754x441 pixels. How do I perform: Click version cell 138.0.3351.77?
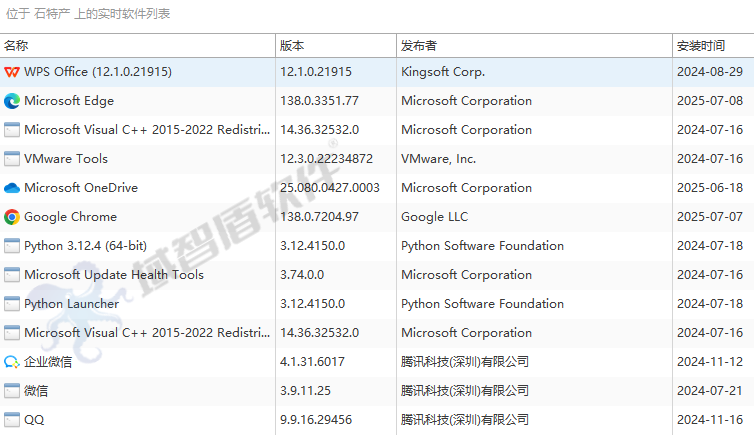(319, 101)
